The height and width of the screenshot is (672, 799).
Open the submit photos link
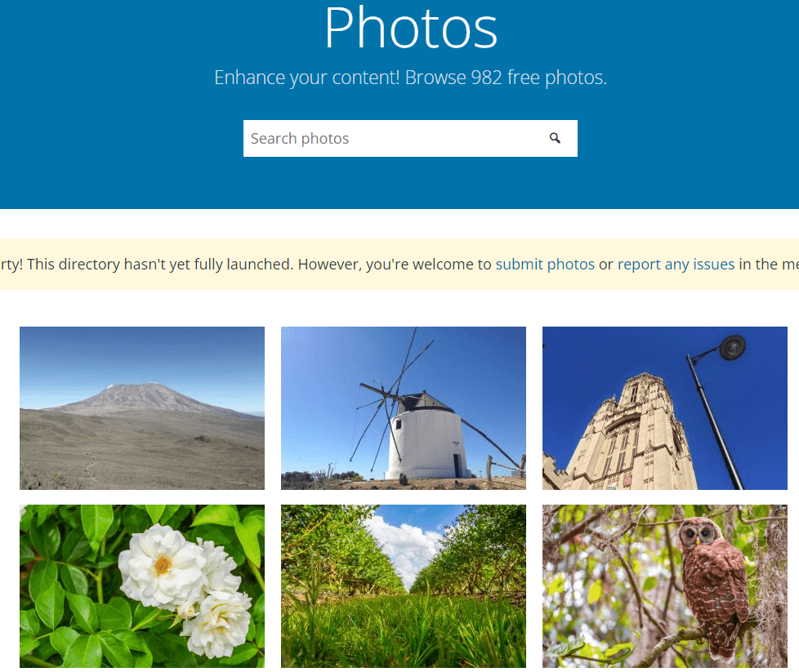click(545, 264)
